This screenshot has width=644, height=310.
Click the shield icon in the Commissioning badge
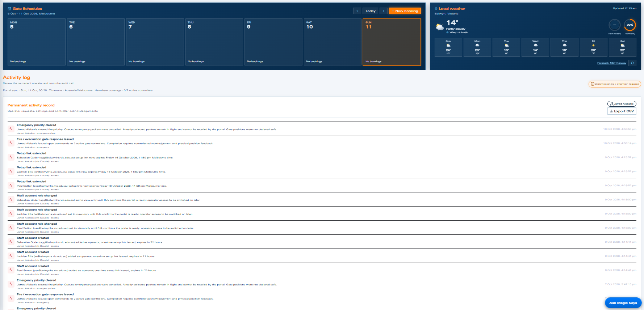tap(593, 84)
